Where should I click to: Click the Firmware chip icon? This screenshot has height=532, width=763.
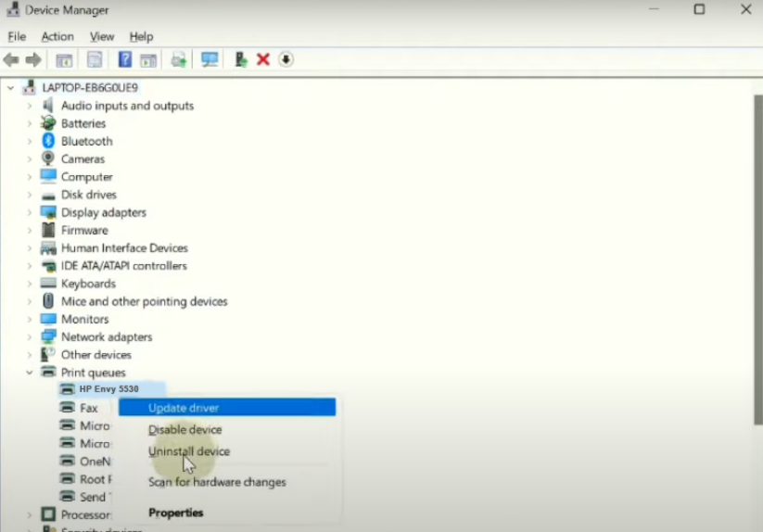[x=48, y=230]
